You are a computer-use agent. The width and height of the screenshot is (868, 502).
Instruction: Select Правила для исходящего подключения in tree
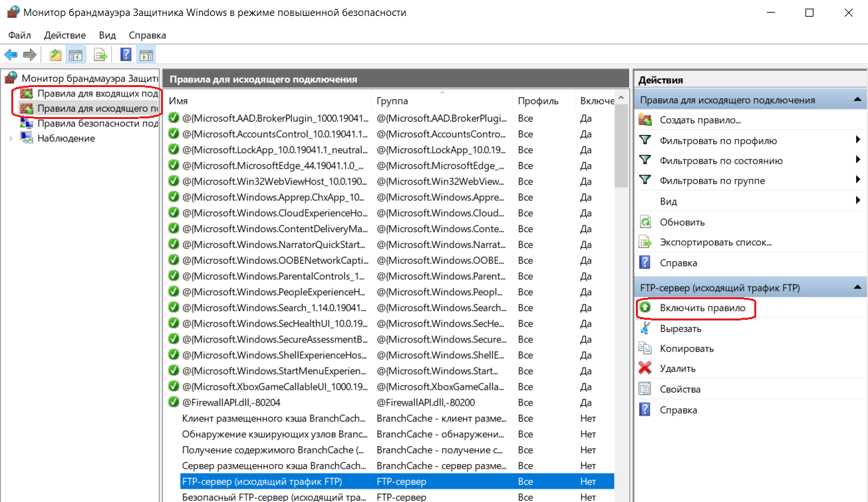tap(97, 108)
